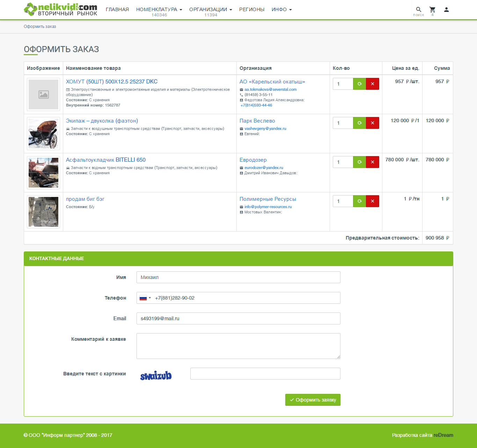The height and width of the screenshot is (448, 477).
Task: Click the total value 900 958 ₽
Action: tap(438, 238)
